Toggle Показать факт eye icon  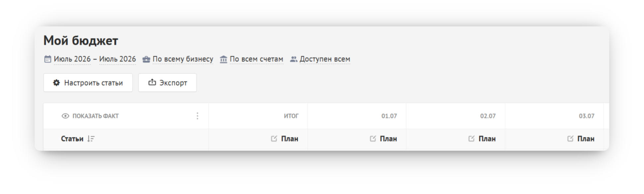[x=65, y=116]
